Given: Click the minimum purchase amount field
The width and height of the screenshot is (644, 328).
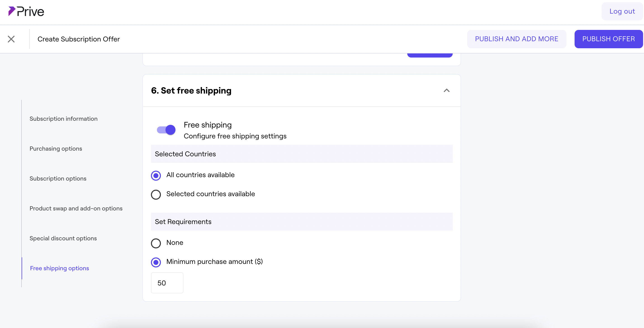Looking at the screenshot, I should (167, 283).
